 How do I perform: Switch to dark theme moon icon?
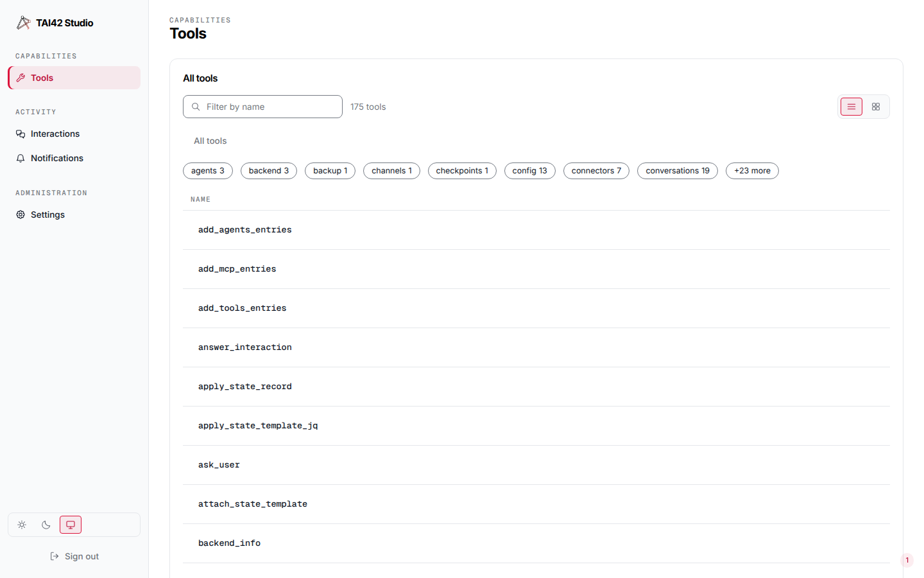[x=46, y=525]
